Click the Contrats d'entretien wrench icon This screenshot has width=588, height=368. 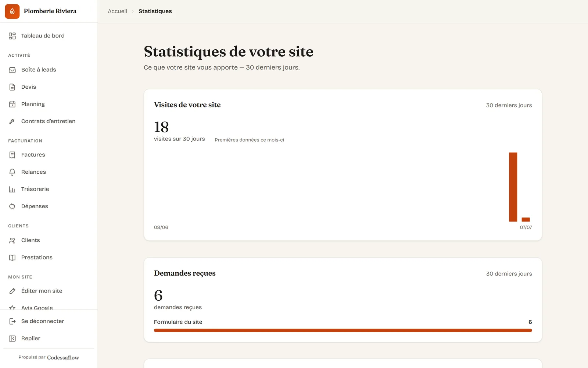coord(12,121)
